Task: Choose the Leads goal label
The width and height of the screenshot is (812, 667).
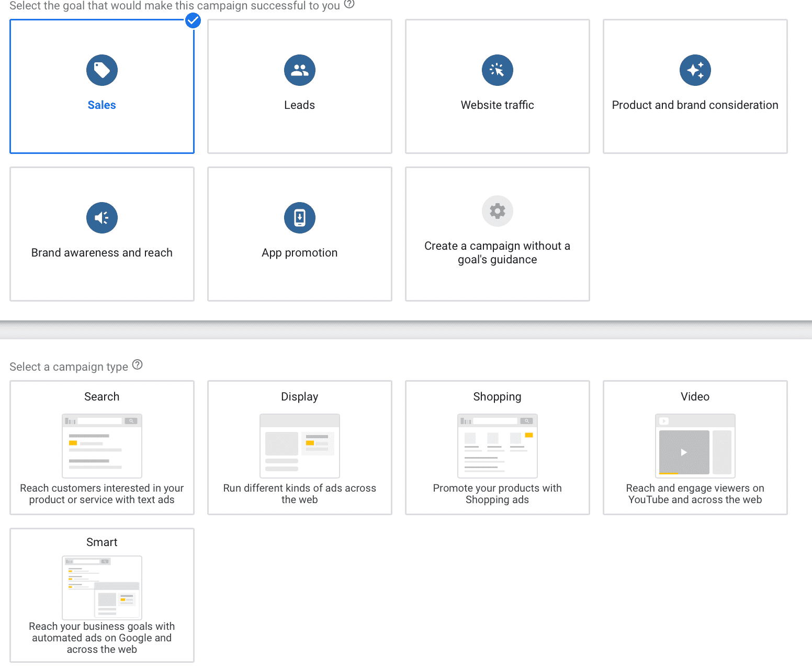Action: coord(300,105)
